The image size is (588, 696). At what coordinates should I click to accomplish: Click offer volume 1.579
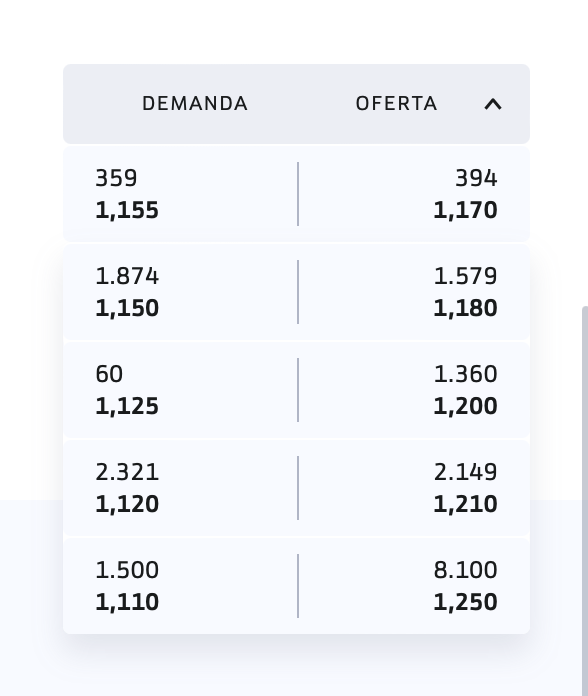coord(465,276)
